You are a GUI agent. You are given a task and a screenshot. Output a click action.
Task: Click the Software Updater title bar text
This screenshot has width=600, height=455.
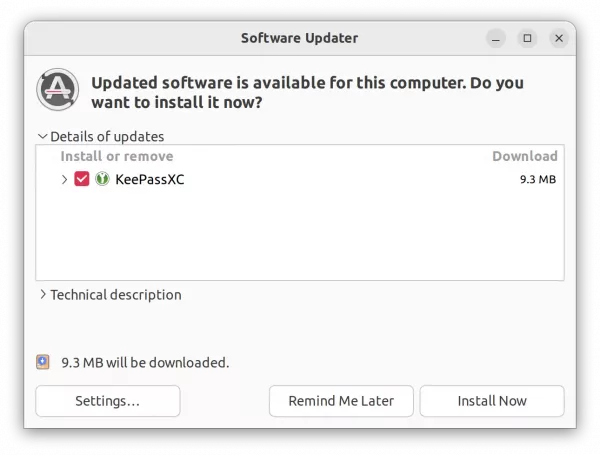[x=300, y=38]
